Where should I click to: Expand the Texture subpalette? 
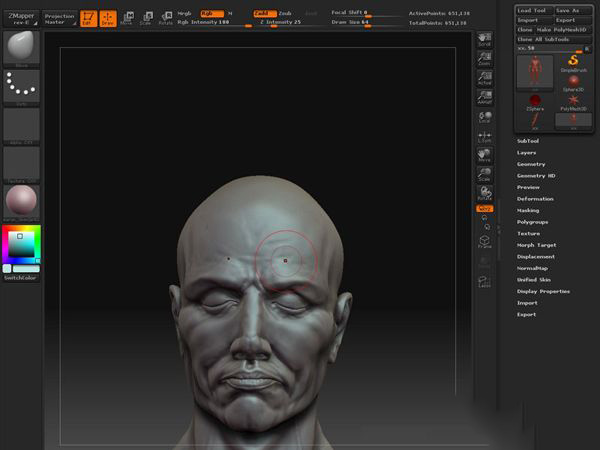(x=528, y=233)
